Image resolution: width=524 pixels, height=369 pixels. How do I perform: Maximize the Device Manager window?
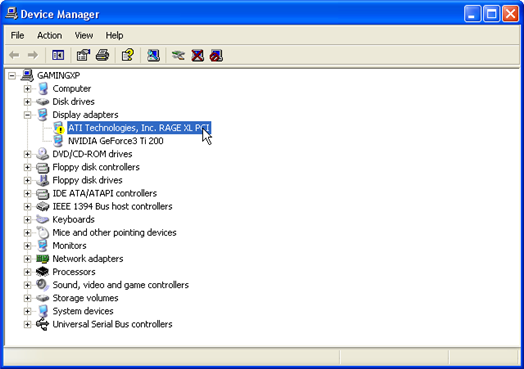pyautogui.click(x=492, y=14)
